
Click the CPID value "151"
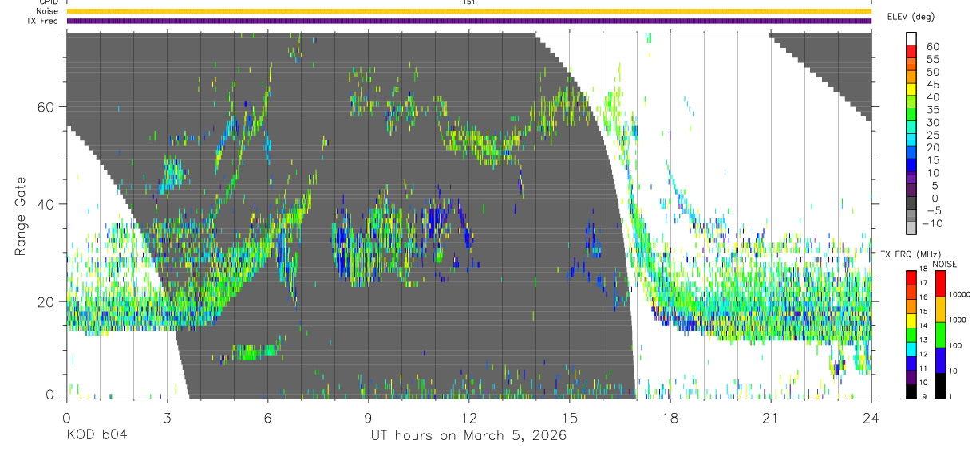click(468, 3)
